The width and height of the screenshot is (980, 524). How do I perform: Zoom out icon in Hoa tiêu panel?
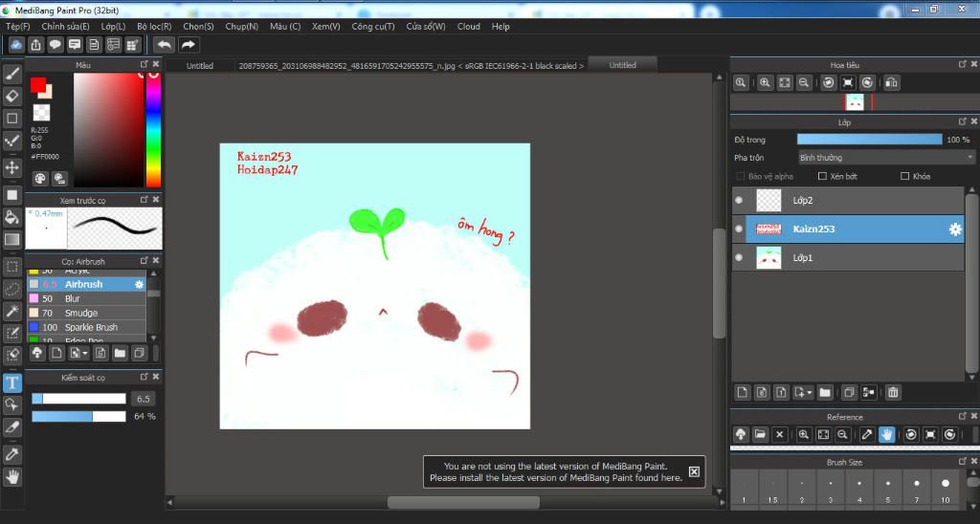click(x=804, y=82)
